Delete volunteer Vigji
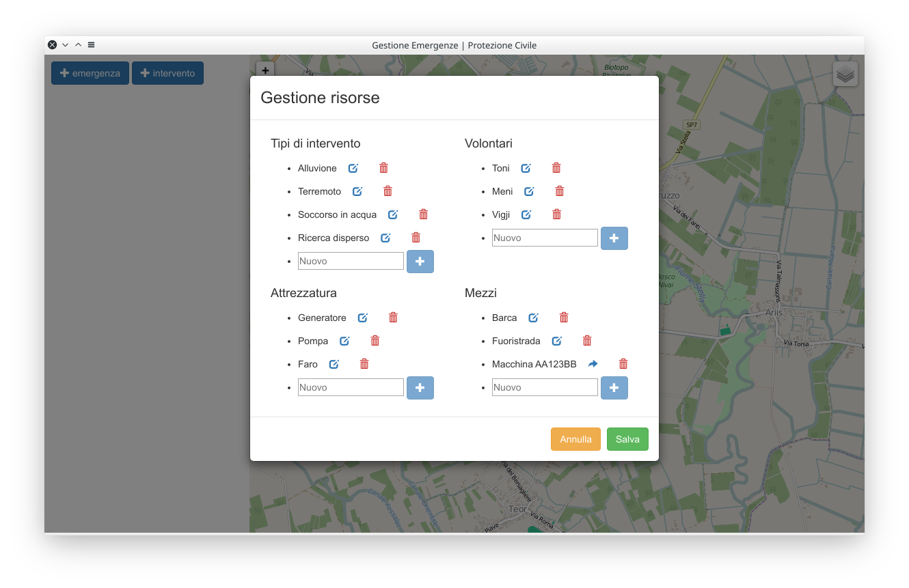The image size is (909, 588). tap(556, 214)
